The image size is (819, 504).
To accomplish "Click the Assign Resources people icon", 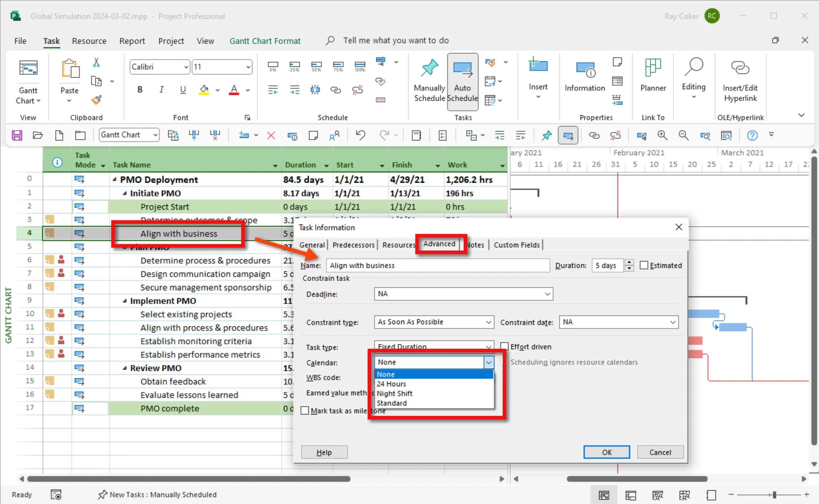I will 334,135.
